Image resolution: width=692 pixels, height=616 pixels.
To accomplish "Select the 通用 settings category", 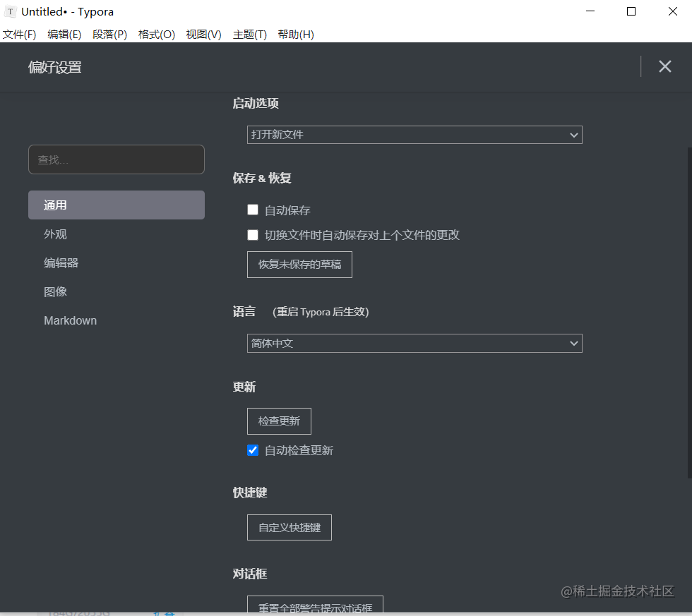I will tap(117, 205).
